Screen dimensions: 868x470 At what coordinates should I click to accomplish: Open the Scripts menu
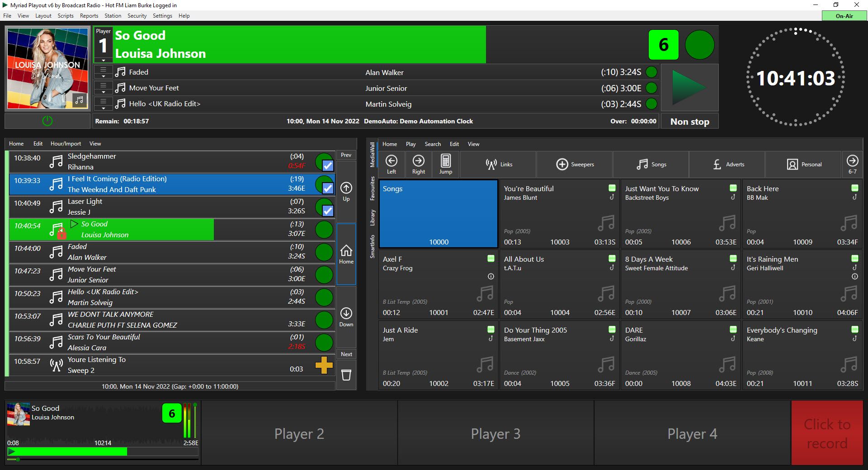[x=65, y=15]
